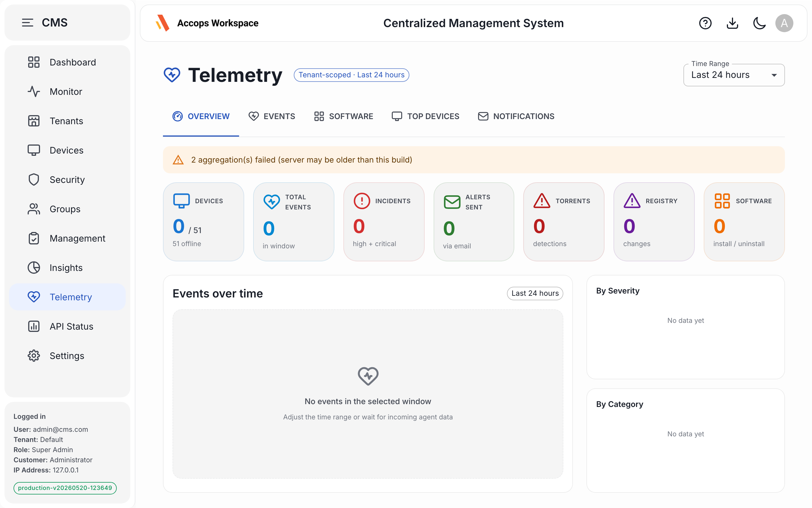The height and width of the screenshot is (508, 812).
Task: Go to Monitor in the sidebar
Action: (67, 91)
